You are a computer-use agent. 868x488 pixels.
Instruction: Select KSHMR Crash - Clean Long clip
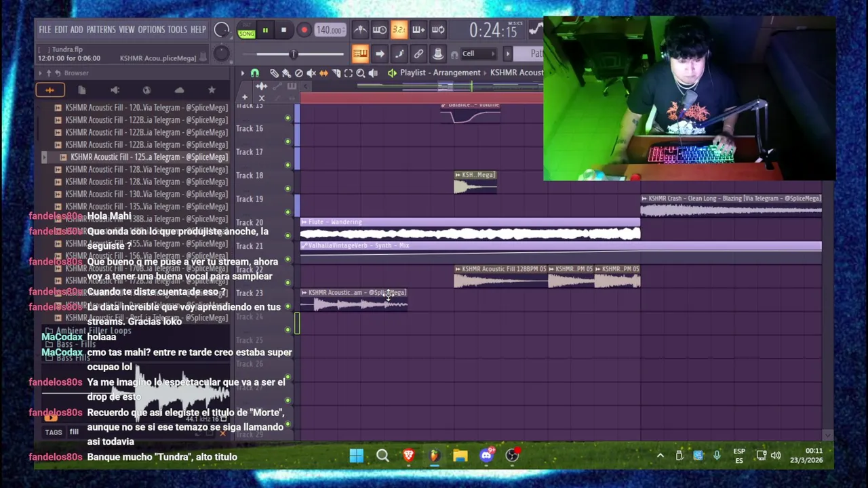[x=731, y=205]
